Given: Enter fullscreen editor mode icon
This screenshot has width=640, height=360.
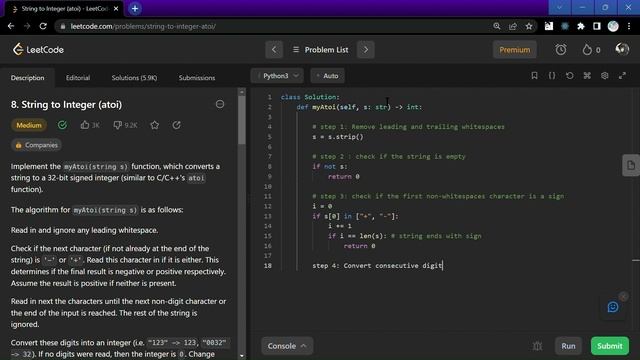Looking at the screenshot, I should (622, 76).
